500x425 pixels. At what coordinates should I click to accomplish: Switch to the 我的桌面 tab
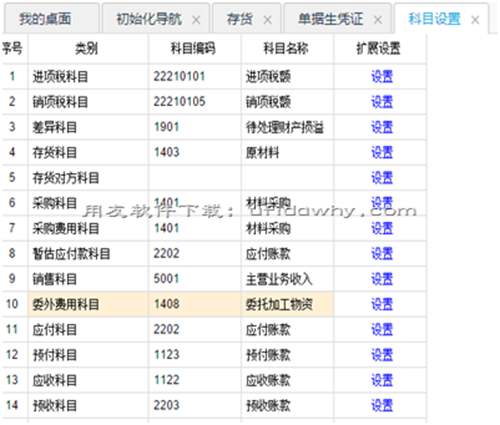52,18
